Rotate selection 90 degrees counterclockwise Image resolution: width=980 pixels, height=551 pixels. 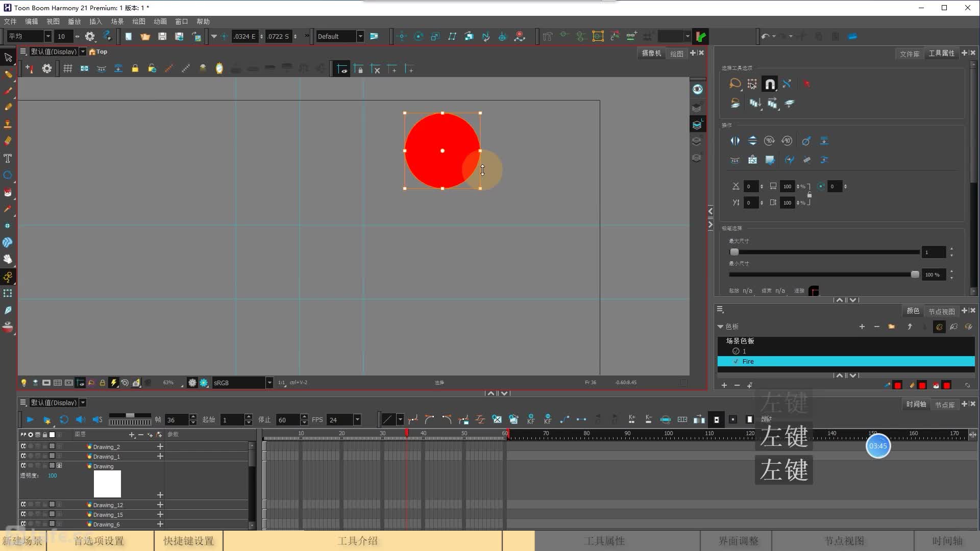pyautogui.click(x=787, y=141)
